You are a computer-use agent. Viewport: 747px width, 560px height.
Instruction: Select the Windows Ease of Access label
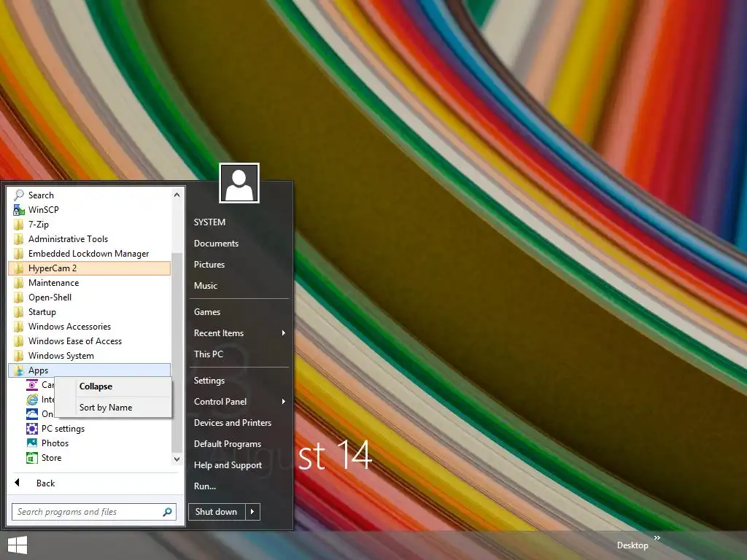pos(75,341)
